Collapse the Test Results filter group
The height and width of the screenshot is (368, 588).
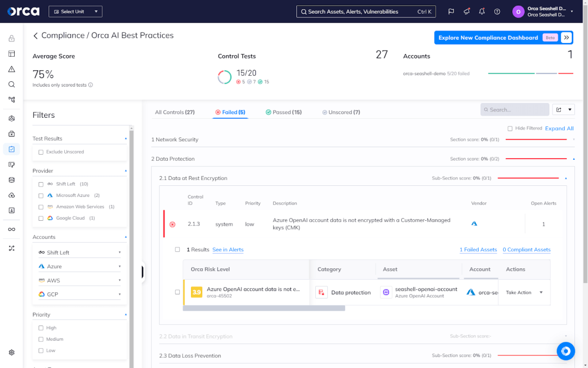(x=126, y=138)
